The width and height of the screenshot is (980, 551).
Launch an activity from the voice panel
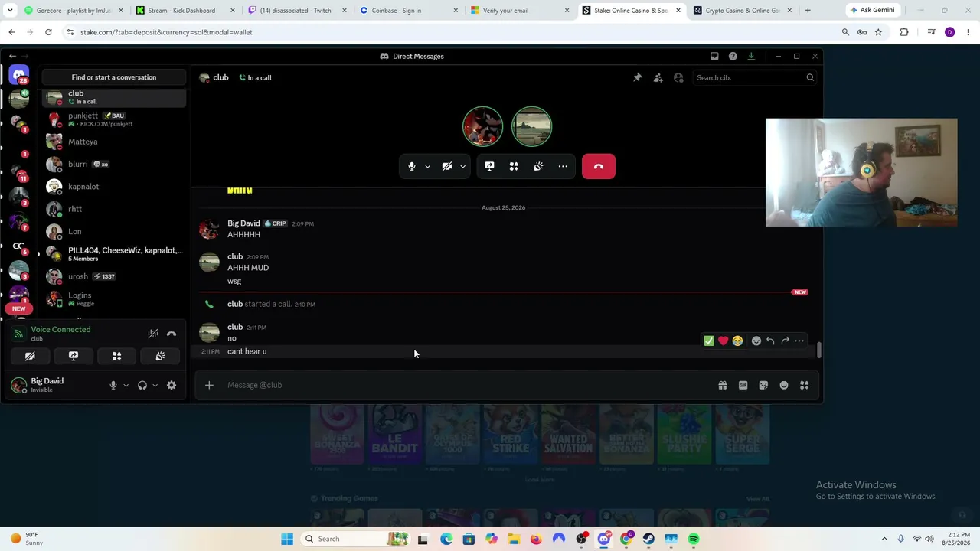pos(117,356)
